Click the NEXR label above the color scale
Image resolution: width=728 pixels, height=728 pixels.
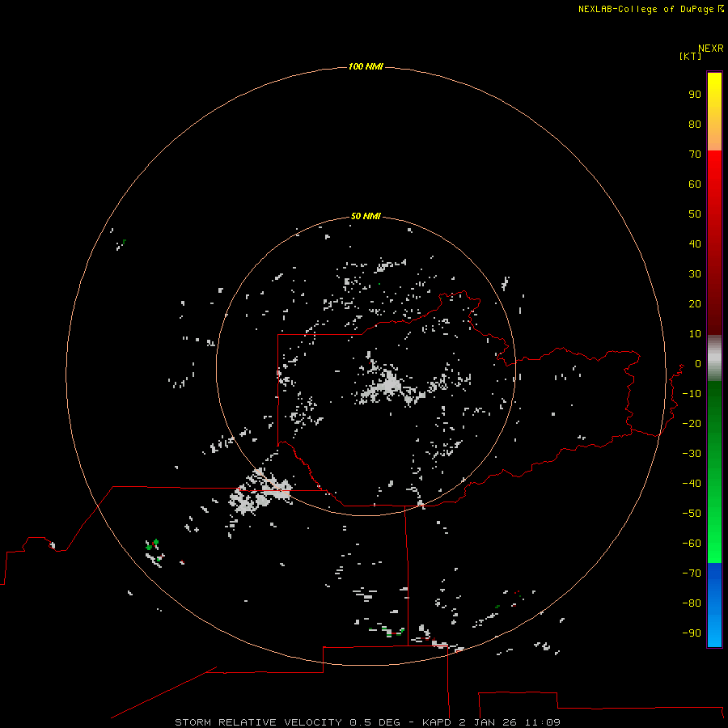click(x=711, y=49)
